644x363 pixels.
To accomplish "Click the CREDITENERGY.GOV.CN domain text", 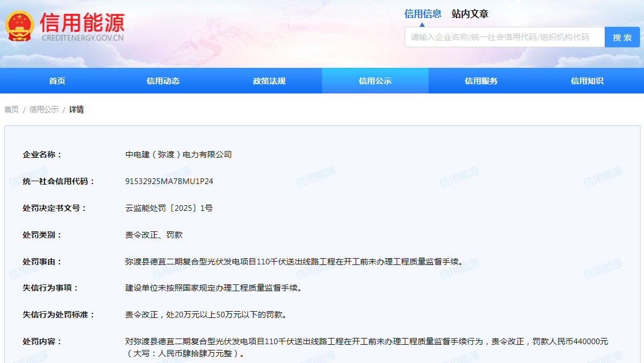I will 82,38.
